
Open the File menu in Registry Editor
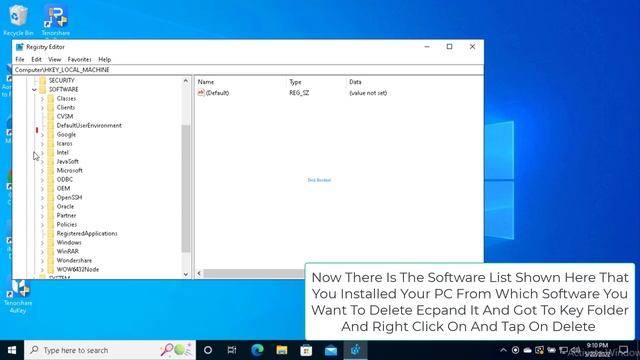click(x=20, y=60)
